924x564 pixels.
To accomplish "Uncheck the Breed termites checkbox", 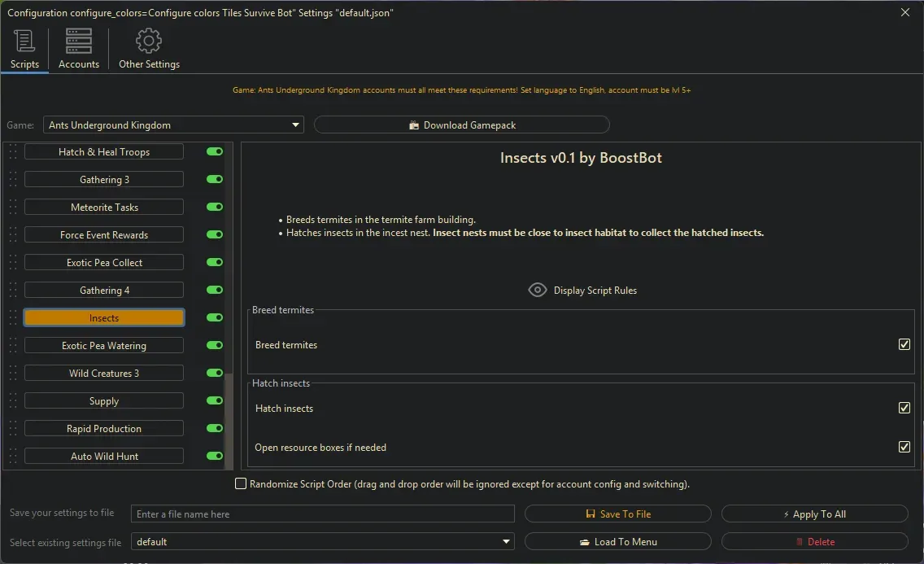I will click(x=904, y=345).
